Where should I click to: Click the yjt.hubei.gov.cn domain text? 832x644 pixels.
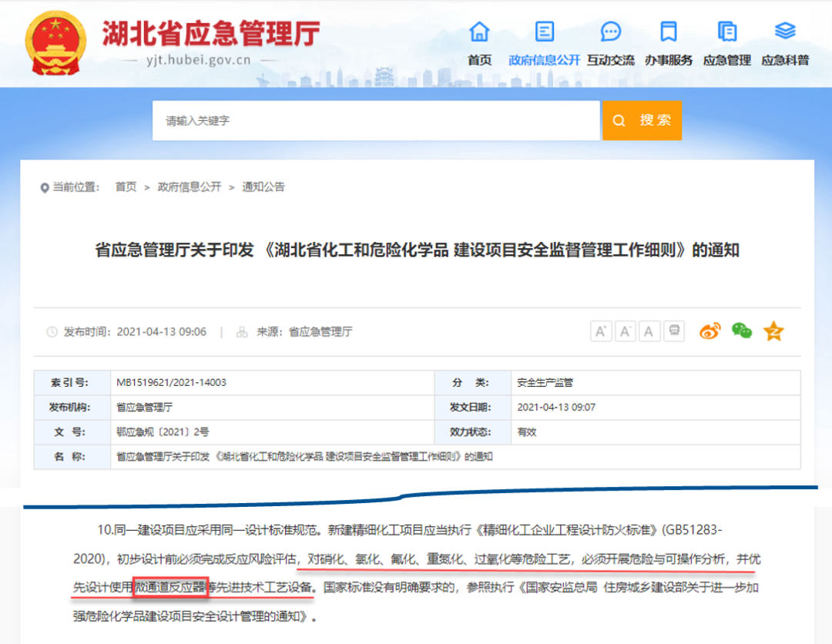click(x=199, y=60)
